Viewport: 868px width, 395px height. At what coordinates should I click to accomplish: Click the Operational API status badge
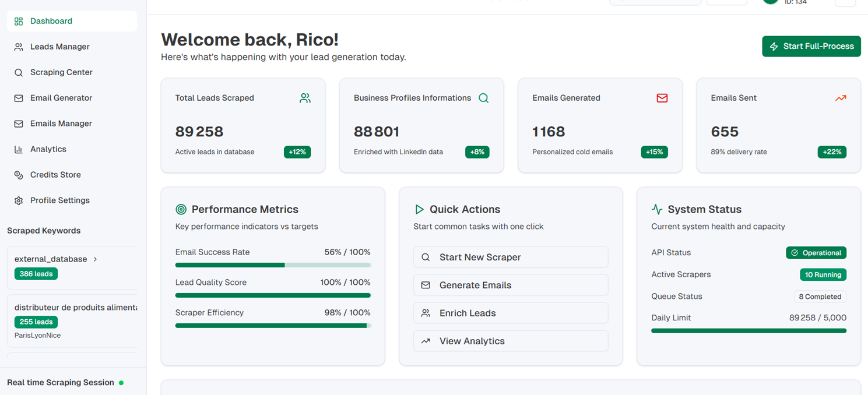(816, 253)
